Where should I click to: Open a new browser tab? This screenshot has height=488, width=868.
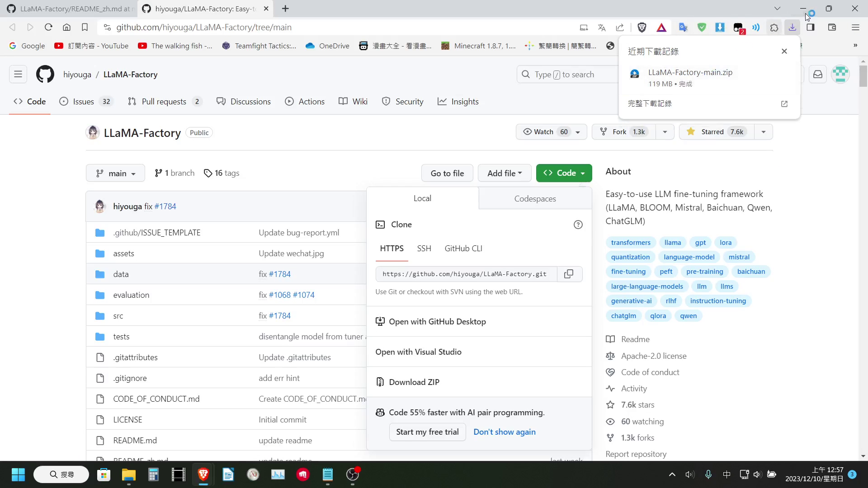pos(285,9)
